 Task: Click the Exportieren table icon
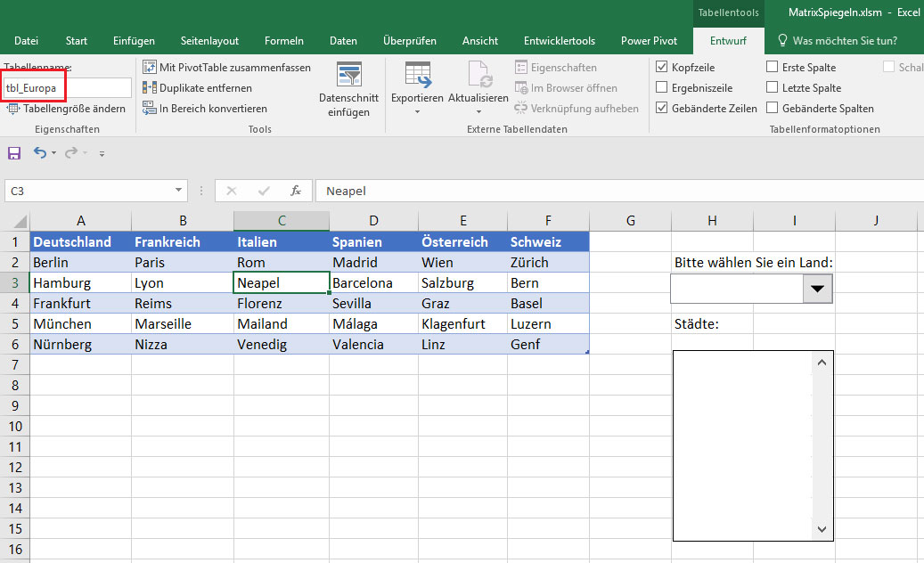pos(418,75)
